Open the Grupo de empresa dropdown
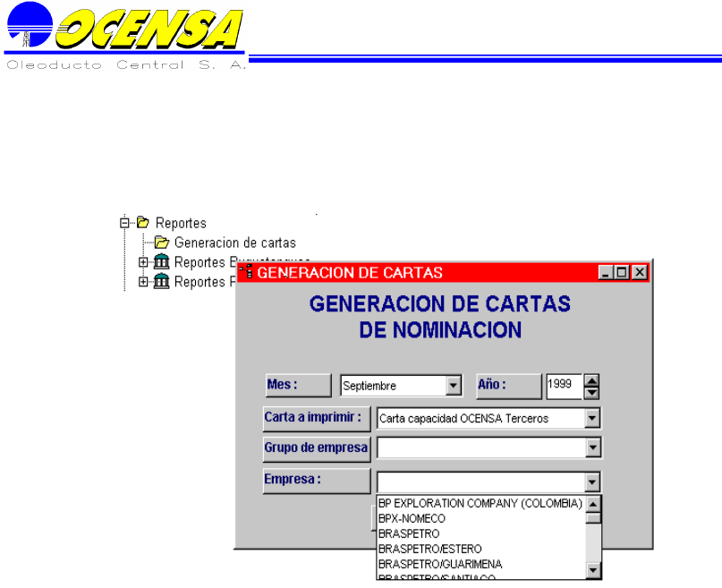The height and width of the screenshot is (588, 722). (x=592, y=447)
